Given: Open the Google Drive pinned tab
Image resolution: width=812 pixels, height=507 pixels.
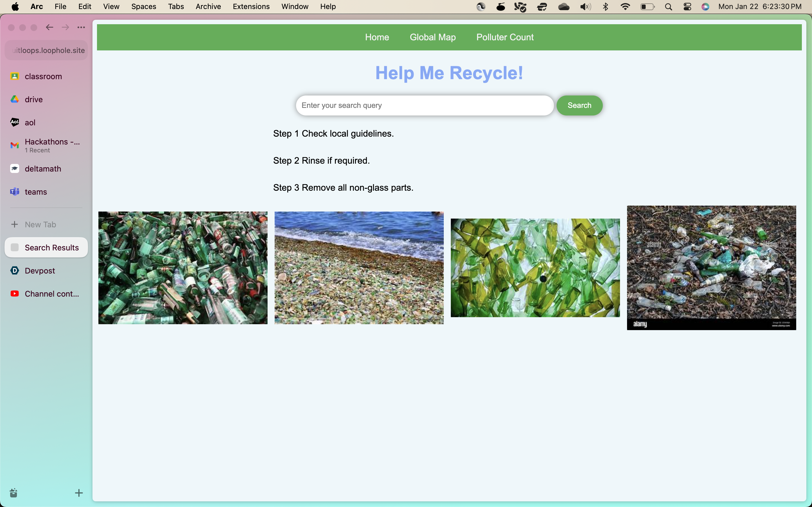Looking at the screenshot, I should pos(34,100).
